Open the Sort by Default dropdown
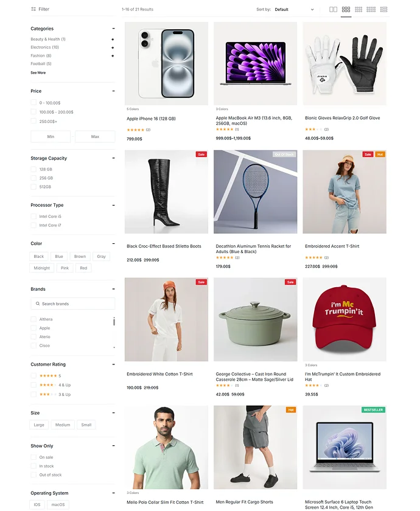420x511 pixels. tap(294, 10)
